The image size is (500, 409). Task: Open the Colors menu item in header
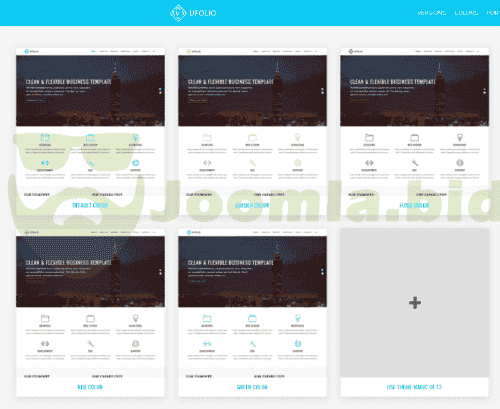(466, 13)
